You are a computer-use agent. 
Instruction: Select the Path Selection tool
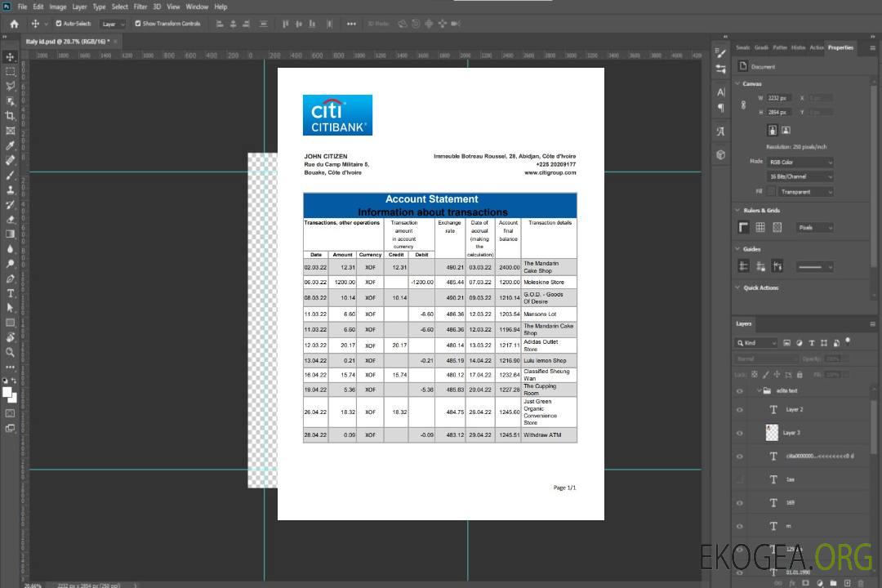(10, 308)
